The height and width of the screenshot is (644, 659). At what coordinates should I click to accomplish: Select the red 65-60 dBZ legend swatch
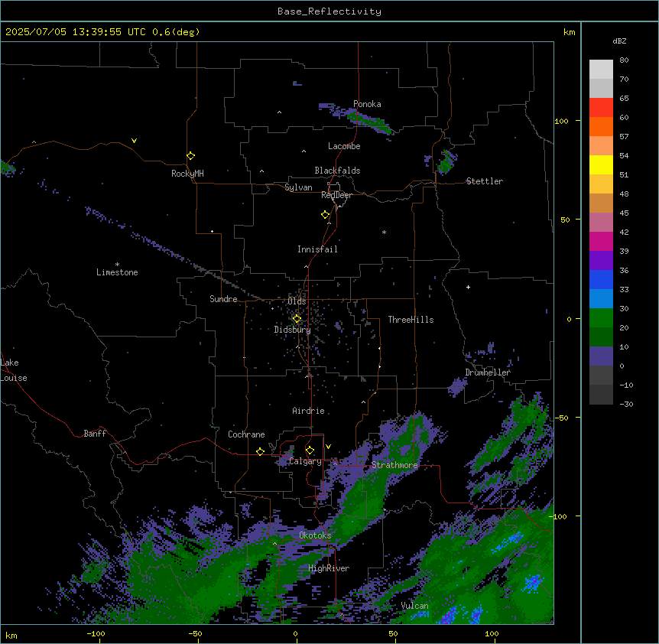pos(601,108)
